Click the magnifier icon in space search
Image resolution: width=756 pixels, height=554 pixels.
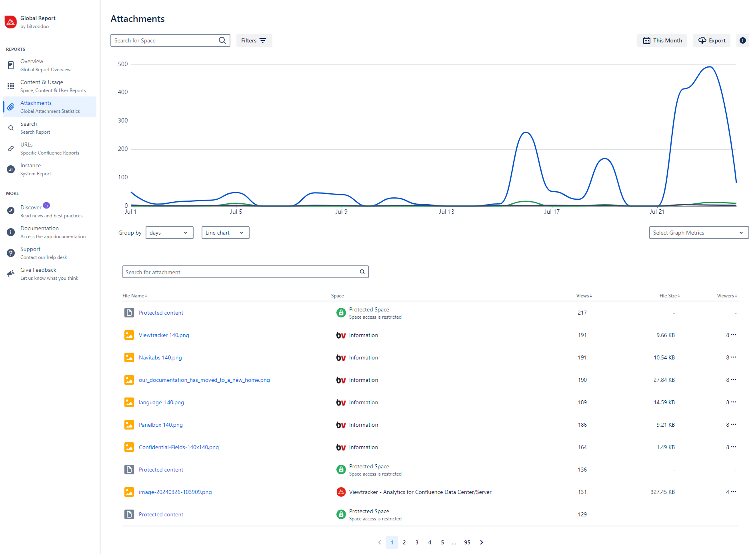[222, 40]
